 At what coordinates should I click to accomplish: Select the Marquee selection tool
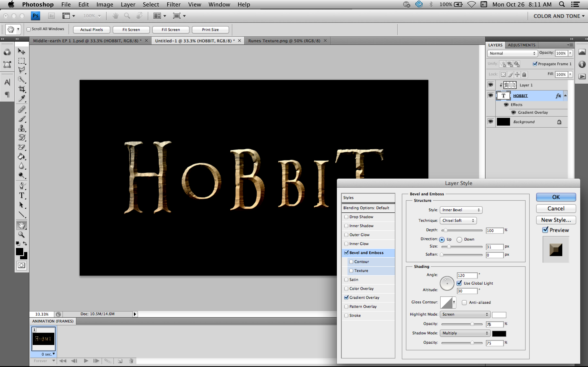(22, 61)
